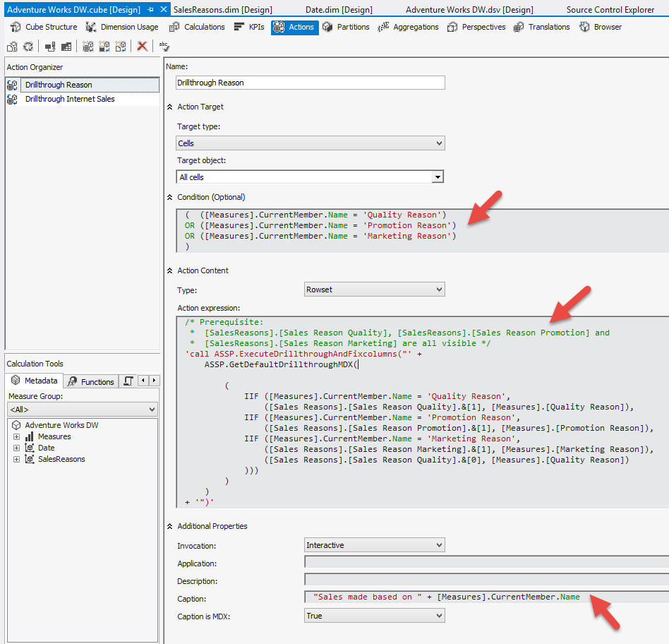Click the SalesReasons dimension icon

[30, 459]
